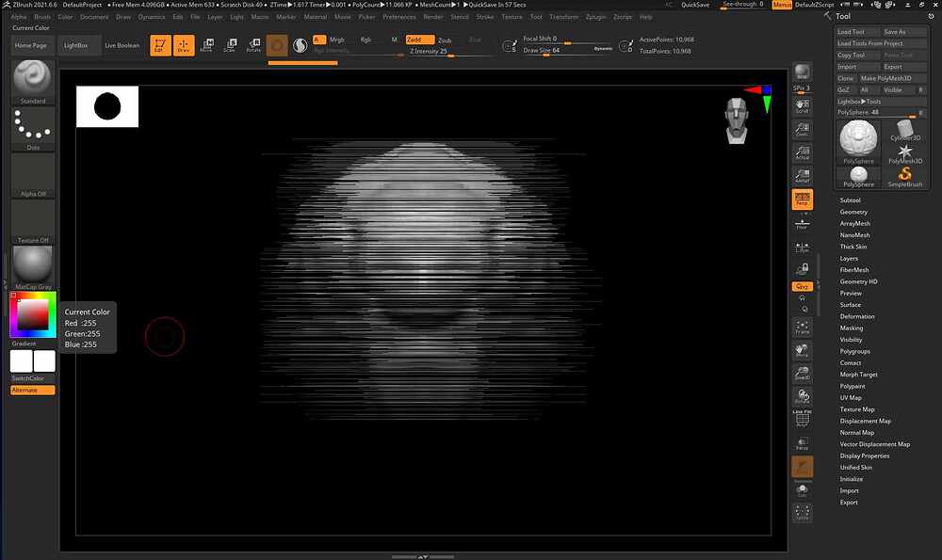The height and width of the screenshot is (560, 942).
Task: Toggle the Floor grid
Action: 802,223
